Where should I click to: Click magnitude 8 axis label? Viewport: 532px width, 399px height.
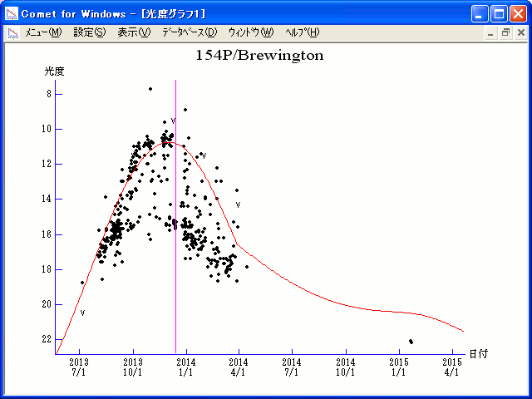pos(49,94)
